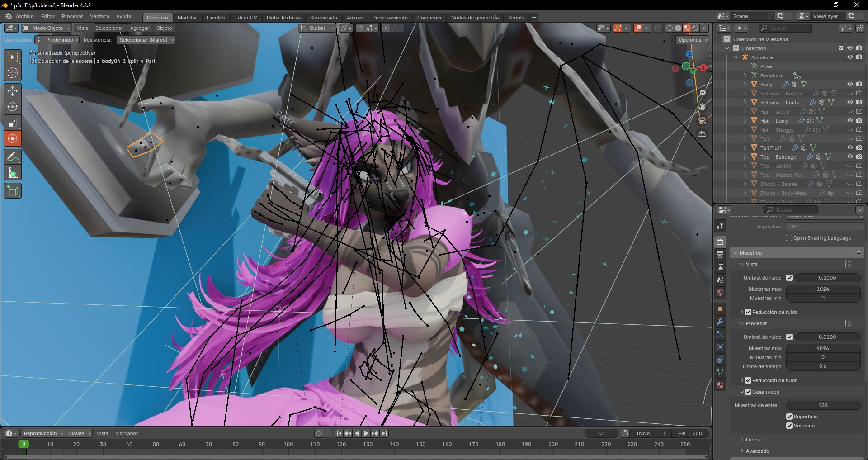This screenshot has height=460, width=868.
Task: Disable Guiar rayos checkbox
Action: [x=748, y=392]
